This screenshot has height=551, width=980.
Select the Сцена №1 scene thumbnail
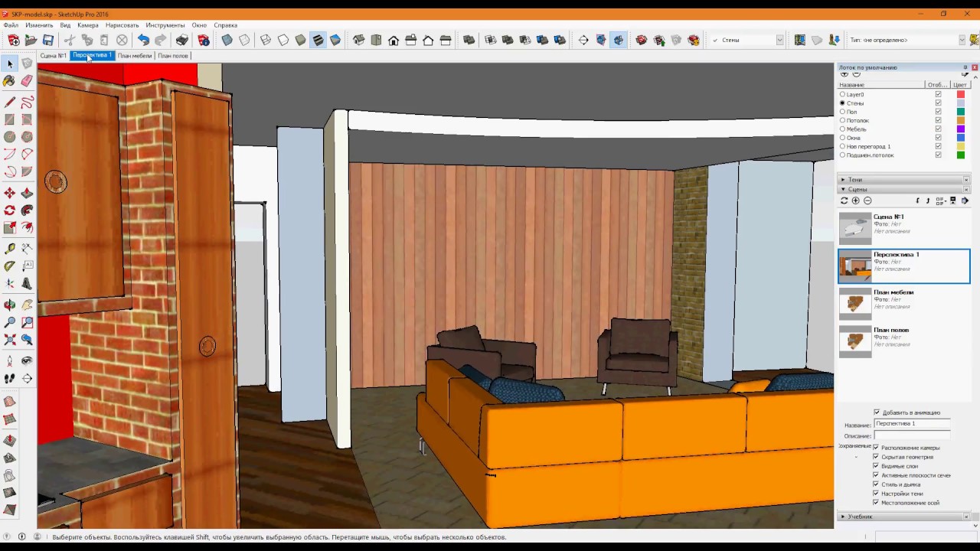pos(855,228)
